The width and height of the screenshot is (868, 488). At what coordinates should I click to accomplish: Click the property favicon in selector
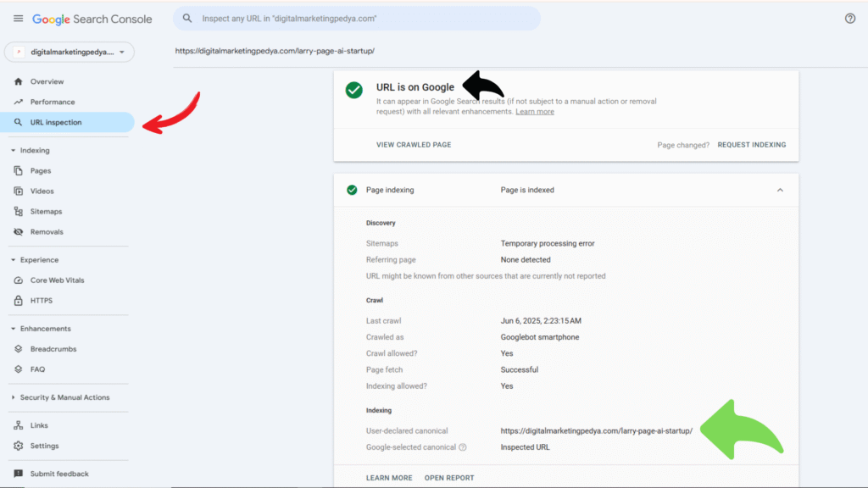pyautogui.click(x=19, y=52)
